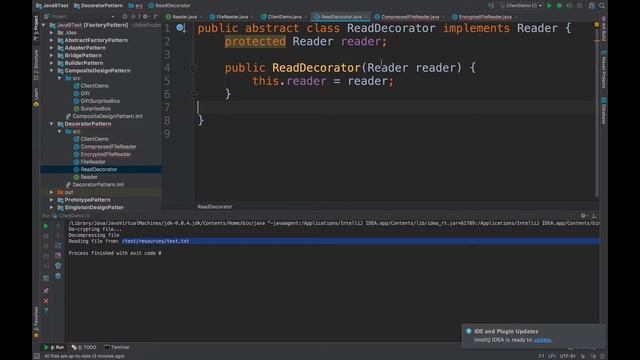Run ClientDemo with the green toolbar arrow
Viewport: 640px width, 360px height.
tap(549, 6)
